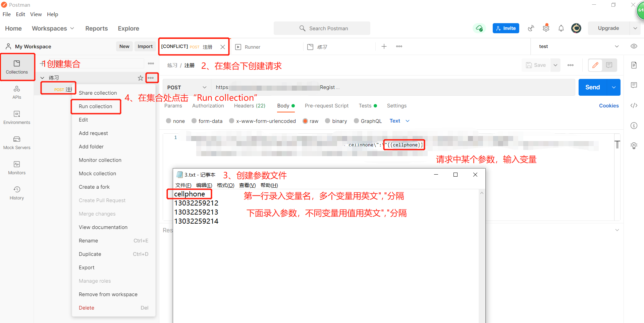Screen dimensions: 644x323
Task: Click the environment quick look eye icon
Action: coord(634,46)
